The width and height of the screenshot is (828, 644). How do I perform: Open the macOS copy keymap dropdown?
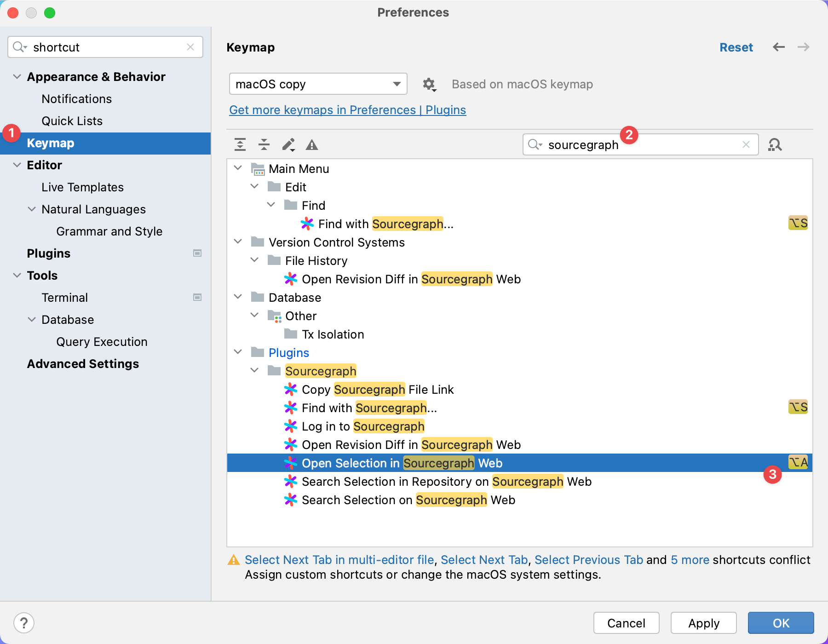(x=318, y=84)
